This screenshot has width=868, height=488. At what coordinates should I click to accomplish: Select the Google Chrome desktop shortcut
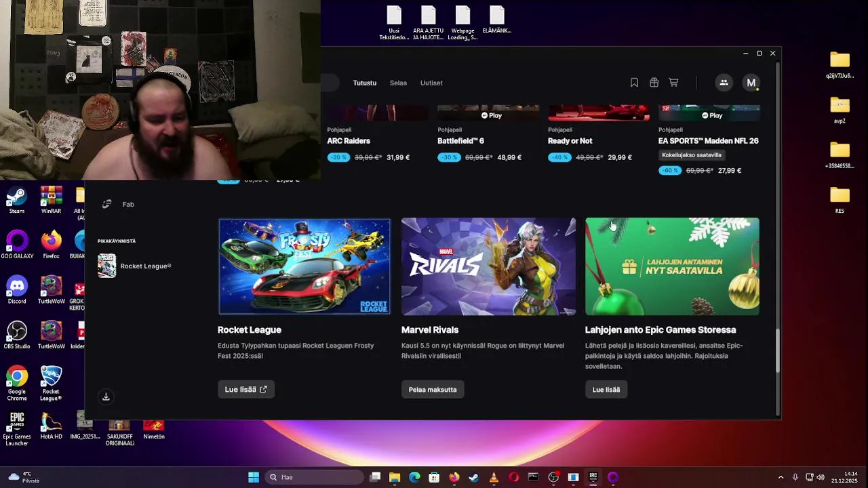[17, 384]
